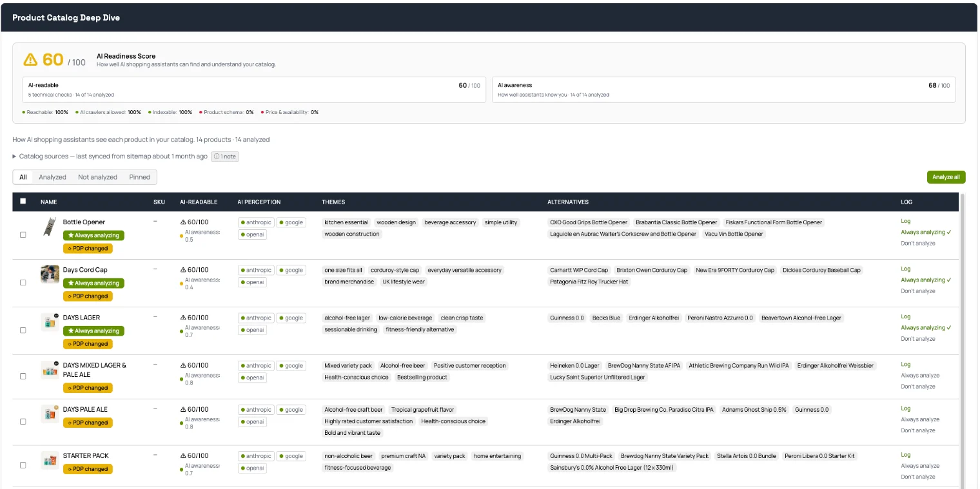Click the star icon in Bottle Opener's Always analyzing badge
The height and width of the screenshot is (489, 980).
pyautogui.click(x=71, y=236)
